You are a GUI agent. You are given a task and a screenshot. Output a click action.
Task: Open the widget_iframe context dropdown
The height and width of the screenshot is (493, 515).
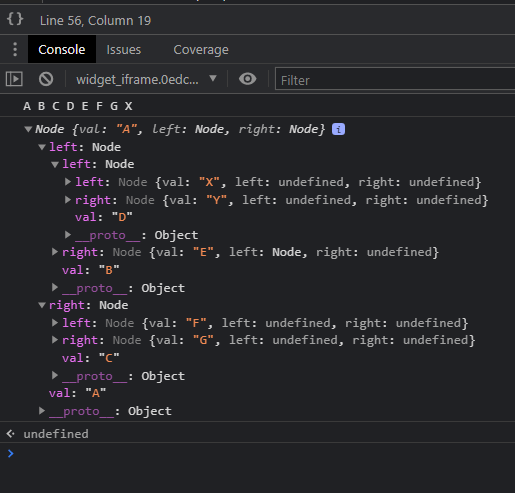[x=146, y=79]
